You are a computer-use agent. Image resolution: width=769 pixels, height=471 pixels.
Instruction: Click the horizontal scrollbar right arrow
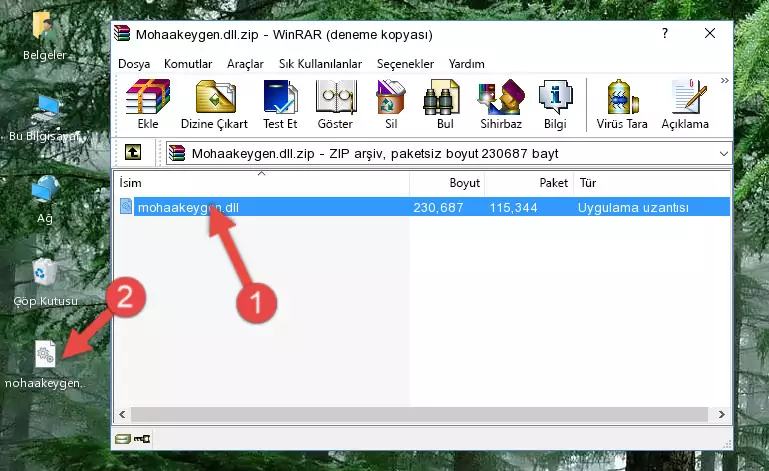tap(721, 414)
